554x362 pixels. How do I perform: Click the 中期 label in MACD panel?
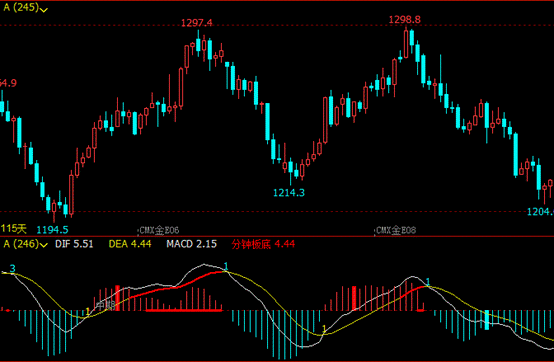(105, 305)
